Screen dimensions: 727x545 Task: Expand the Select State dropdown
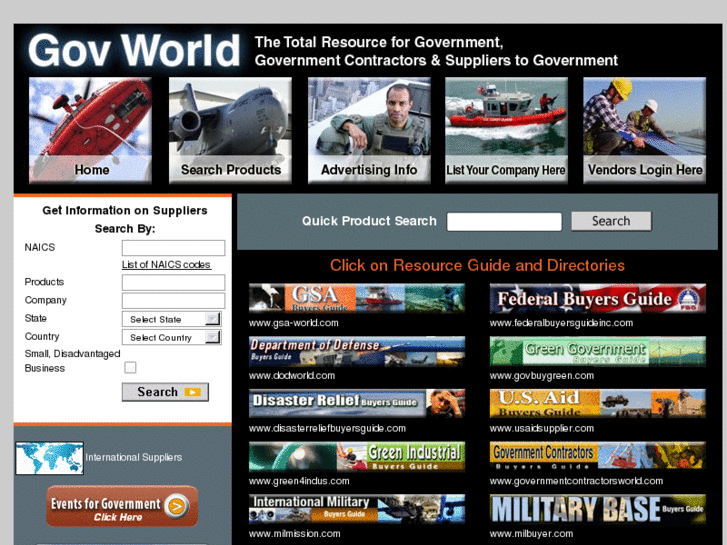pyautogui.click(x=172, y=319)
